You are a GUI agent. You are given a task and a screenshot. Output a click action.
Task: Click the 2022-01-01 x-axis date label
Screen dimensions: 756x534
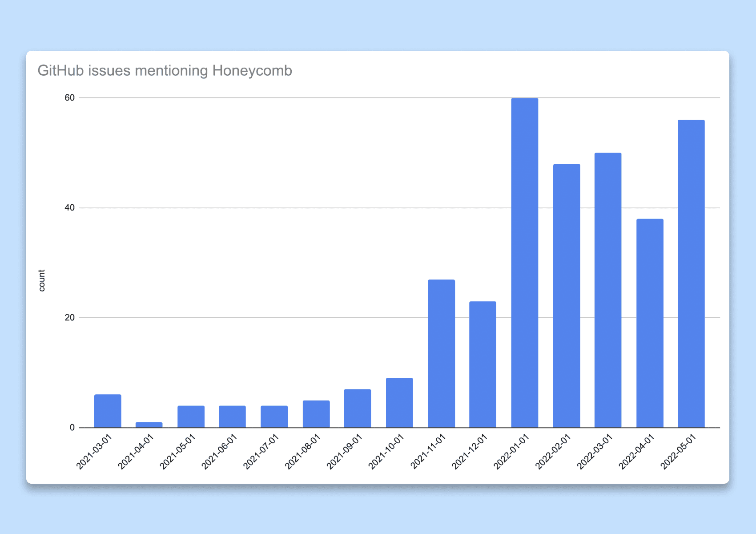click(x=511, y=452)
